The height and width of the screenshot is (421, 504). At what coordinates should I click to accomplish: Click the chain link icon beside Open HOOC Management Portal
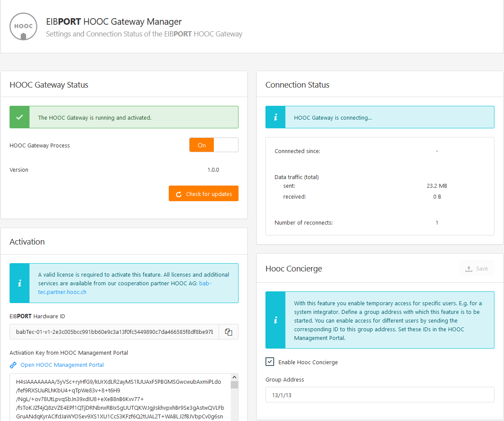13,365
